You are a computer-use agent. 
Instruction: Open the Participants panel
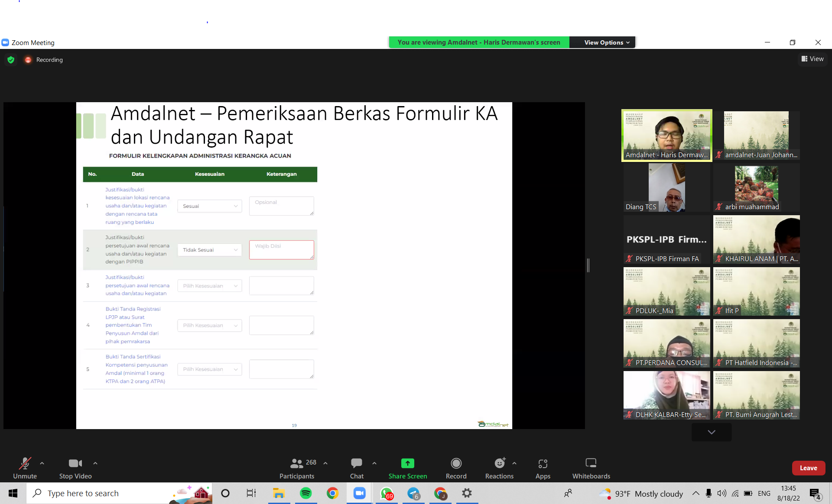297,464
